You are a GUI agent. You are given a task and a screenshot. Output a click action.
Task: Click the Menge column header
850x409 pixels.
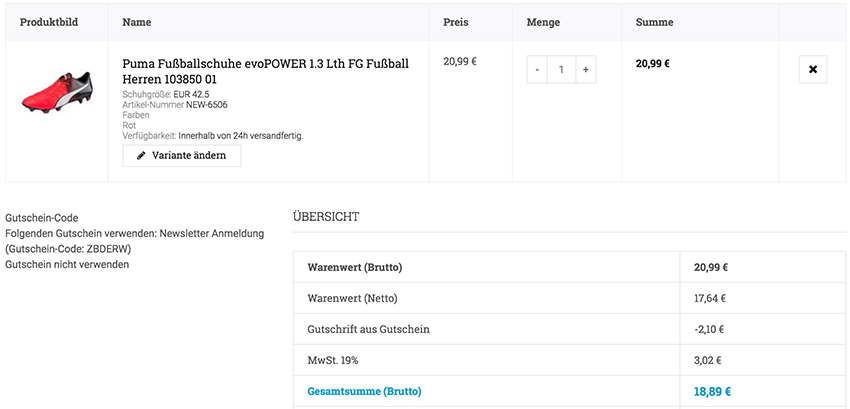coord(543,22)
